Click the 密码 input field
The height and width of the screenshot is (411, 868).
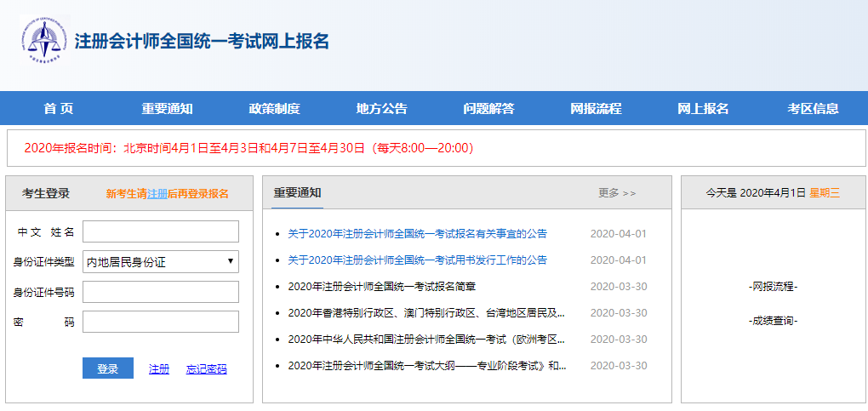click(x=161, y=322)
